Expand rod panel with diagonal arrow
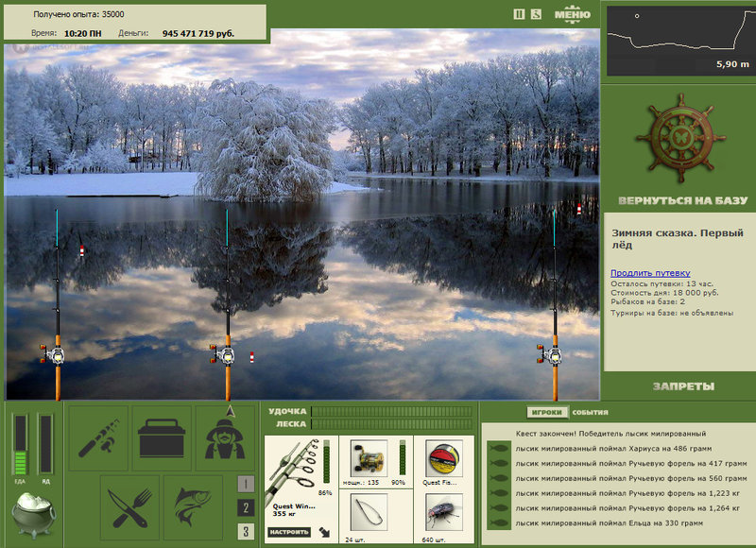 (324, 532)
